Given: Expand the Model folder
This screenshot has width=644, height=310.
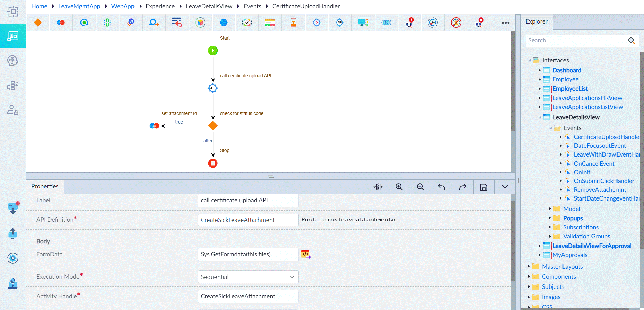Looking at the screenshot, I should coord(550,209).
